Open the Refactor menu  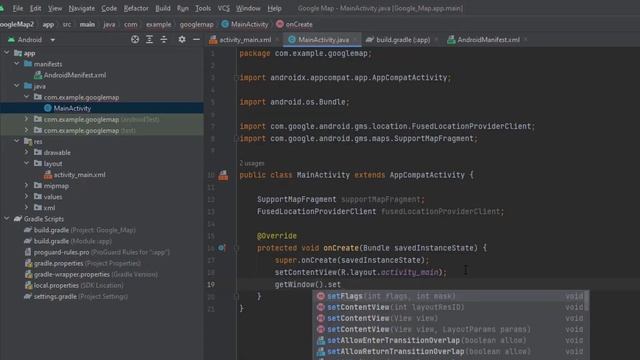pos(136,8)
